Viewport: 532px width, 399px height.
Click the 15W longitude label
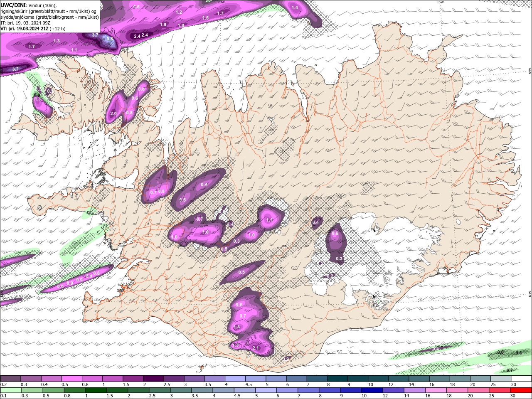[440, 2]
